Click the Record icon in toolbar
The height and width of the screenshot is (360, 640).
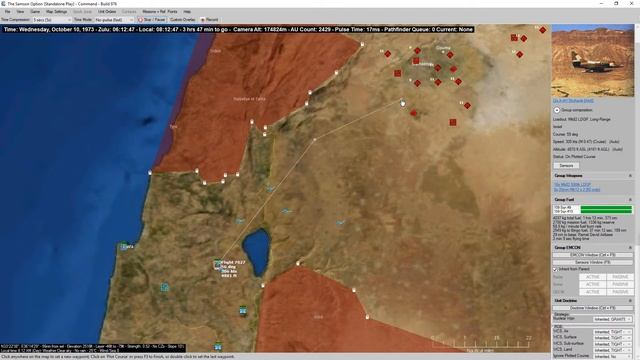coord(203,20)
